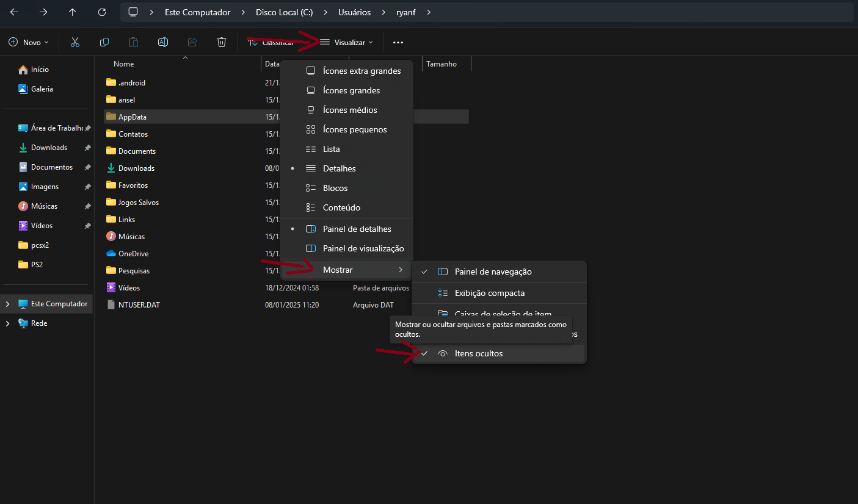Image resolution: width=858 pixels, height=504 pixels.
Task: Open the AppData folder
Action: tap(133, 117)
